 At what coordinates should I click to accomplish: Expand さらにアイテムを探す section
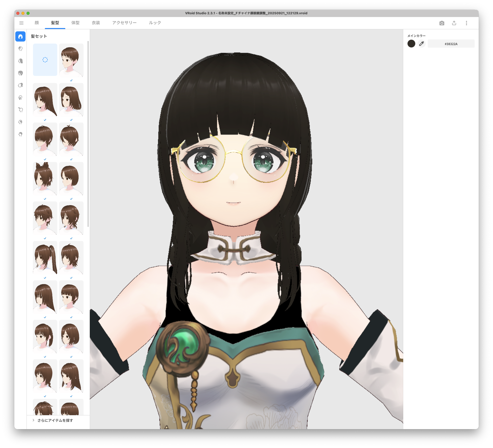pos(55,420)
